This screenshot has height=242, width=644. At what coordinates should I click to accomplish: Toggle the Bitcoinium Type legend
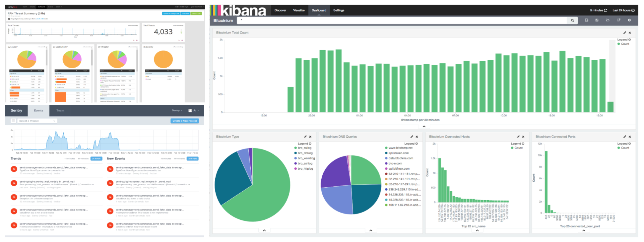304,144
